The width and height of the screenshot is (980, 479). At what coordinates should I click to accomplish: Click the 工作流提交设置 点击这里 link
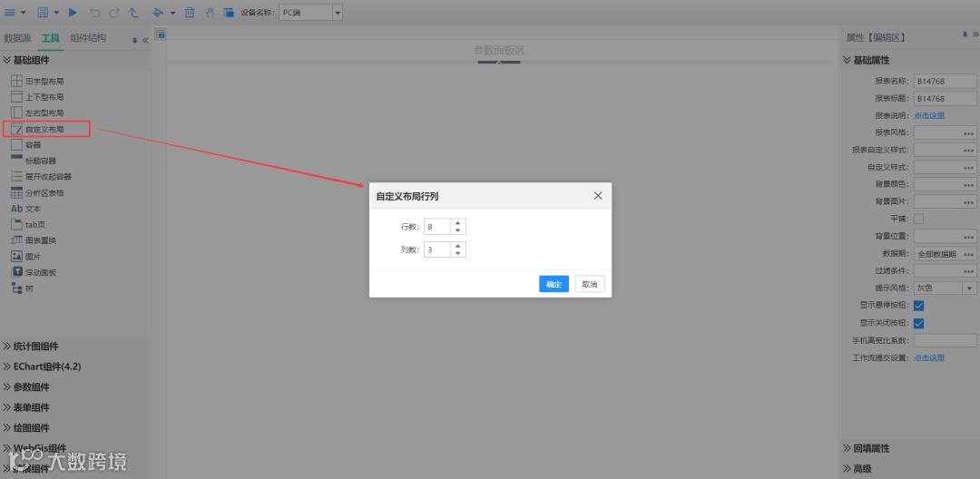(929, 357)
